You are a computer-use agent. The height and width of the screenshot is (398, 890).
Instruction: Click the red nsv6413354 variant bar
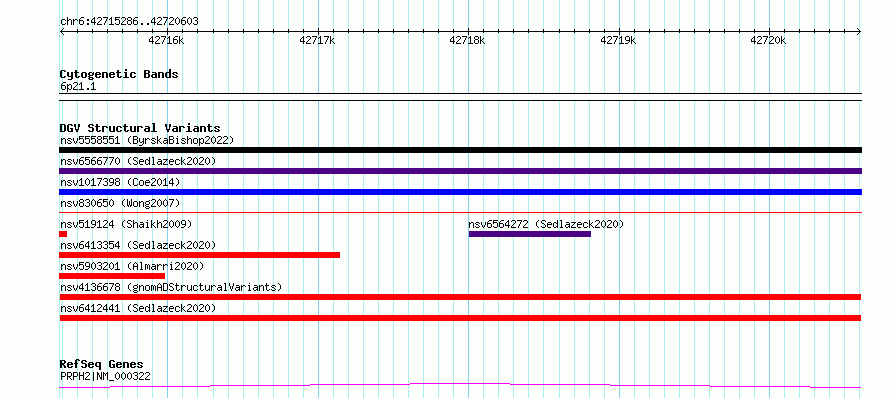click(200, 255)
